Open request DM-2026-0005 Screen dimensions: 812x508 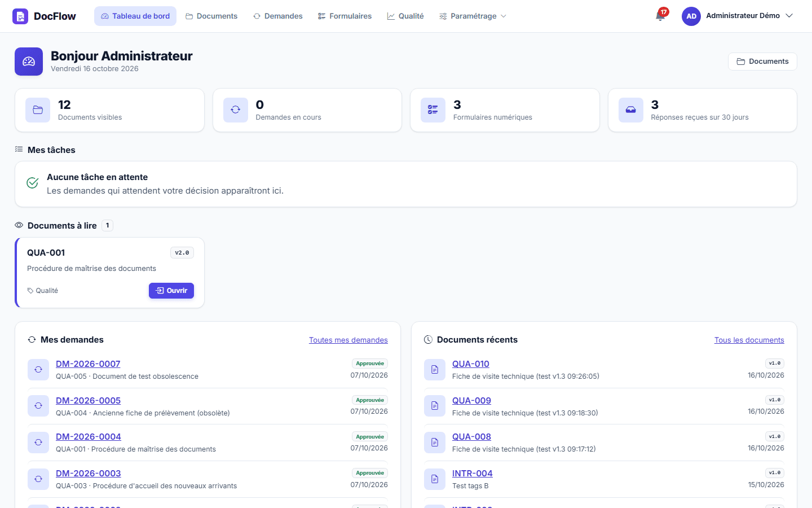click(88, 401)
